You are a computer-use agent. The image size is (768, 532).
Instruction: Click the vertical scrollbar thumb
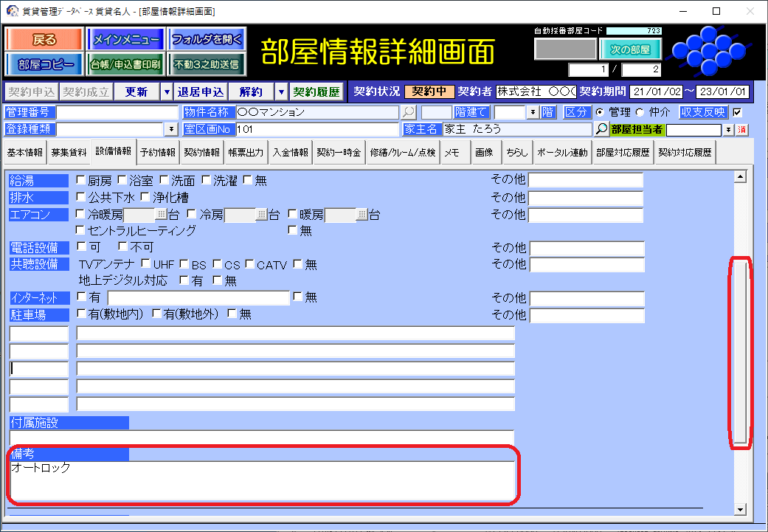click(x=740, y=351)
